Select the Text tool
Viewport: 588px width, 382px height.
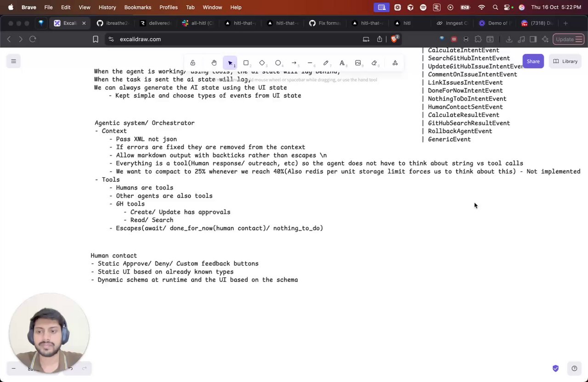(x=342, y=63)
